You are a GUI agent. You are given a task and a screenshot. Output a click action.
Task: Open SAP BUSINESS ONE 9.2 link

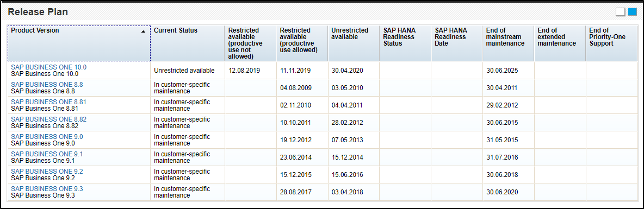47,172
